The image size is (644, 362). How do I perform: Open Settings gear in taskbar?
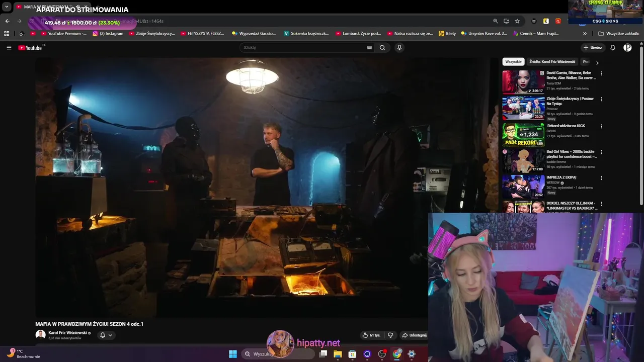(412, 354)
